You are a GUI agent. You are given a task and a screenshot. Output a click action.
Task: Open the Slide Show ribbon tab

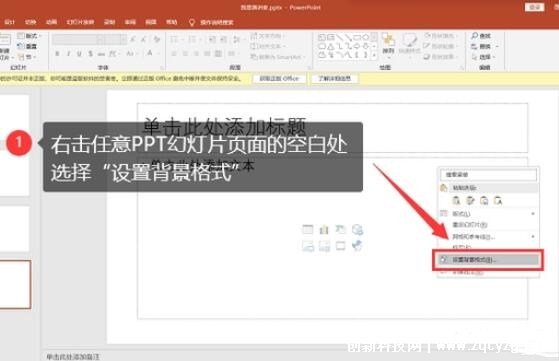[x=80, y=22]
